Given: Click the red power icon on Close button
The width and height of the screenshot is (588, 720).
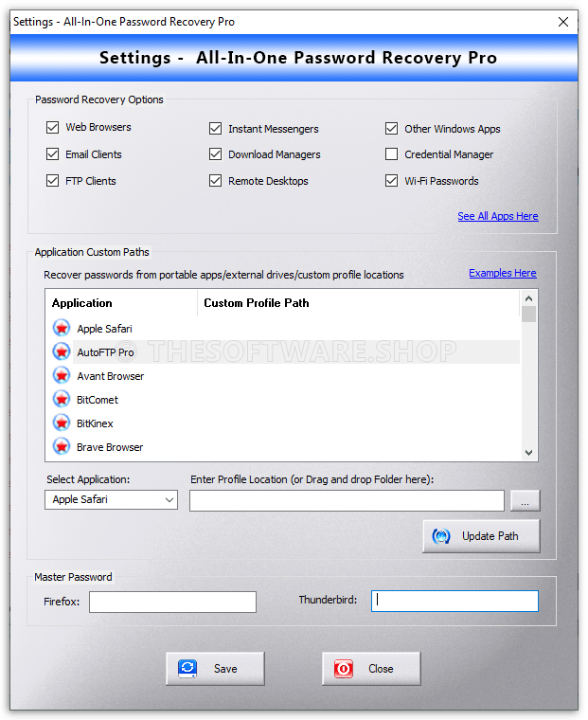Looking at the screenshot, I should click(344, 669).
